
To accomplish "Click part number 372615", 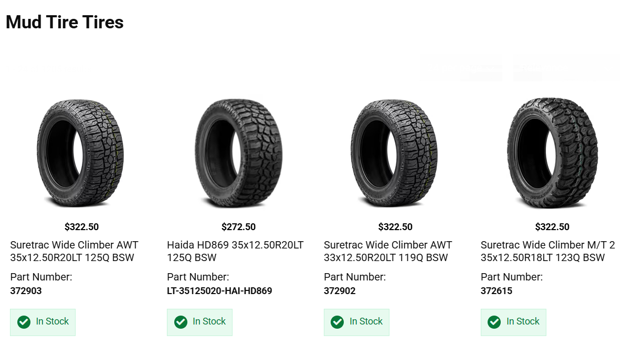I will click(x=497, y=291).
